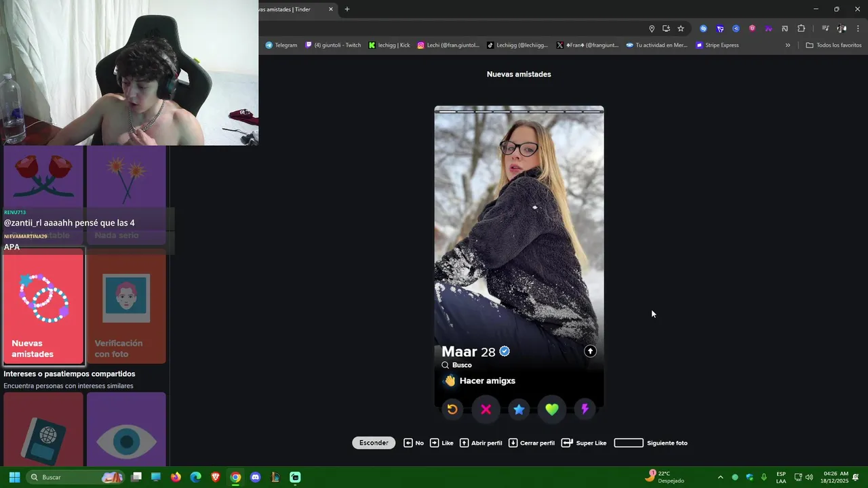The height and width of the screenshot is (488, 868).
Task: Open Brave browser from the taskbar
Action: [x=216, y=477]
